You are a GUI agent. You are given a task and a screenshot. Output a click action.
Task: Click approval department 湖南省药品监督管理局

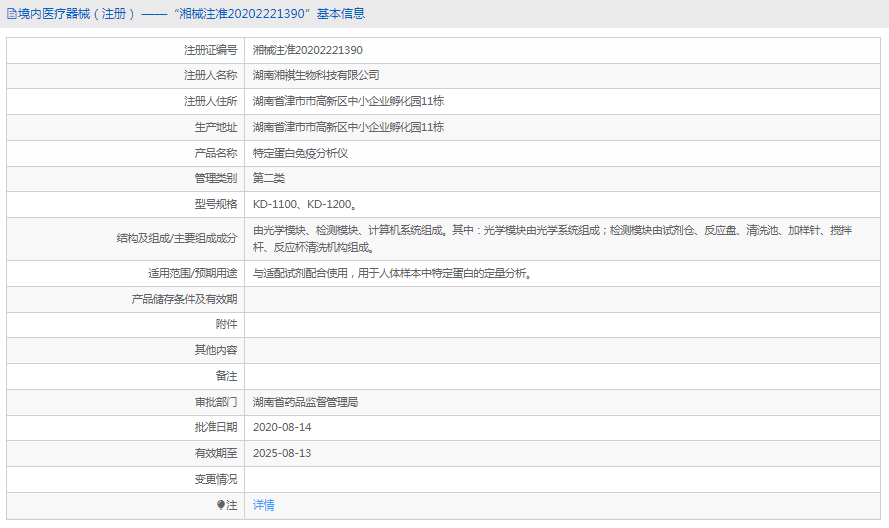(x=305, y=402)
